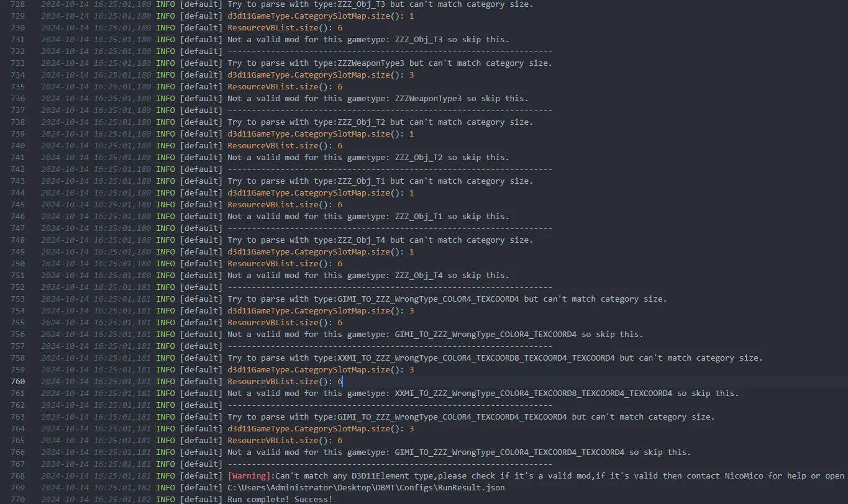Click 'Not a valid mod' text on line 766

coord(263,452)
